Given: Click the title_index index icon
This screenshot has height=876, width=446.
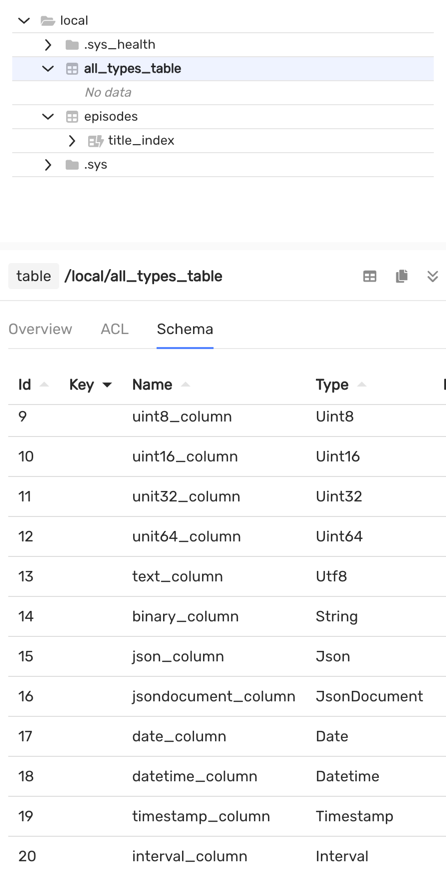Looking at the screenshot, I should coord(96,141).
